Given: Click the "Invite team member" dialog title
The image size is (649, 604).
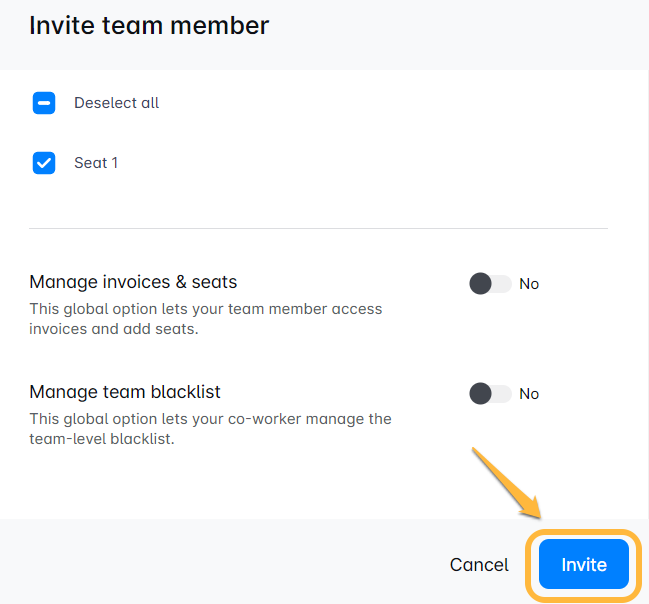Looking at the screenshot, I should [149, 26].
